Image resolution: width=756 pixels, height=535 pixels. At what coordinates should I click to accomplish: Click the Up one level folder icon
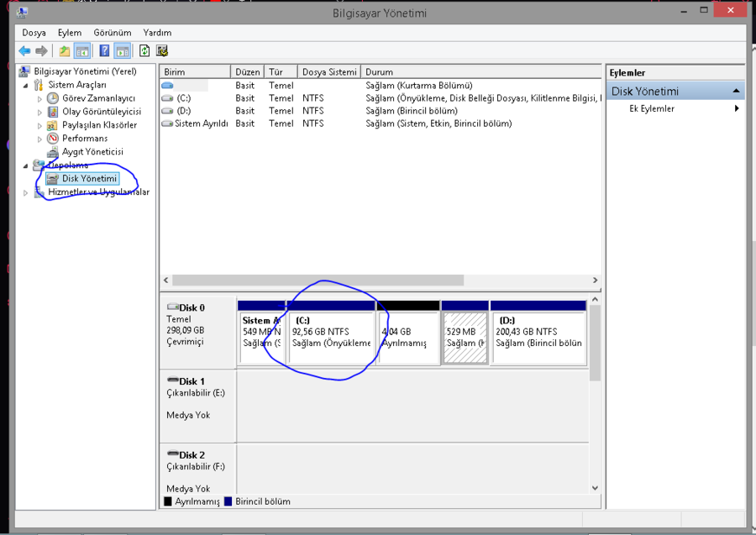[65, 50]
